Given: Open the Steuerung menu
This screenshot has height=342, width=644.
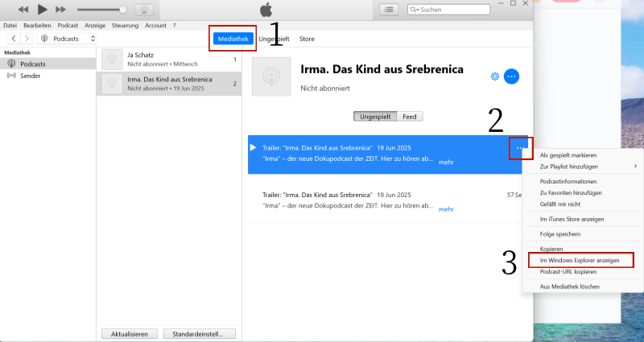Looking at the screenshot, I should coord(125,26).
